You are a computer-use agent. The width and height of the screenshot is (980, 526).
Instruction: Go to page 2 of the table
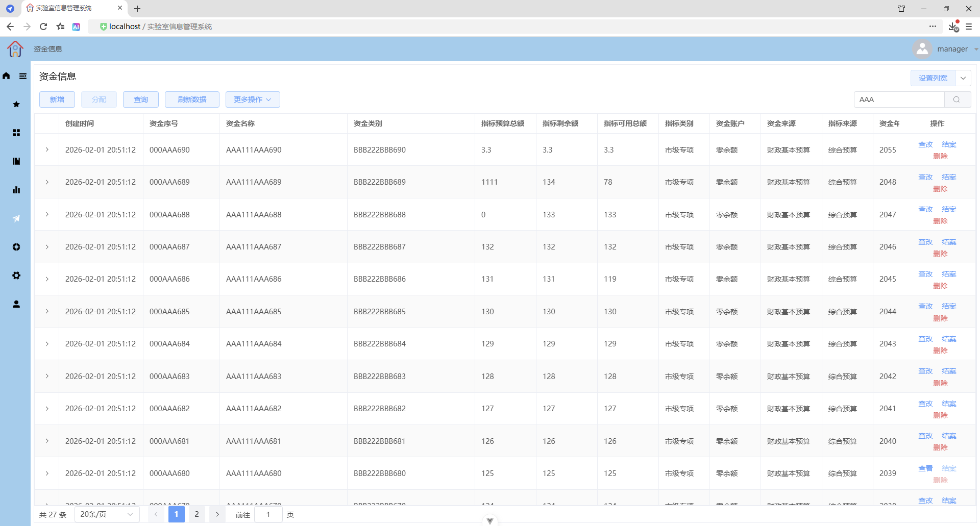(x=197, y=514)
